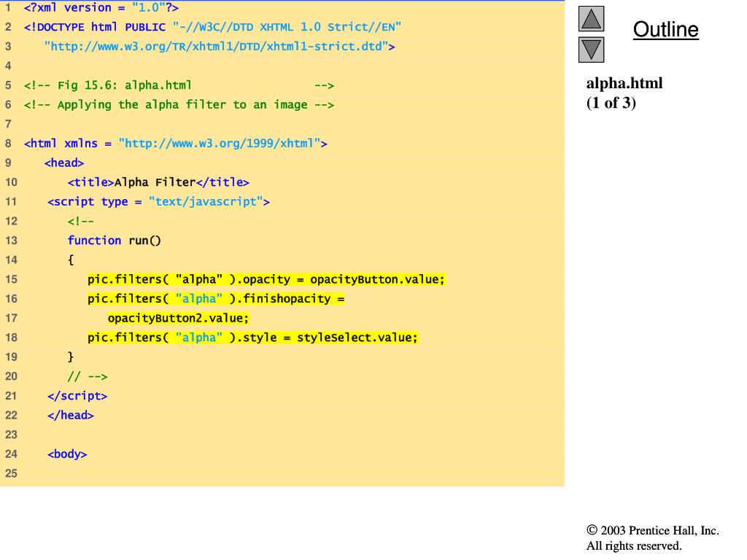Click the 2003 Prentice Hall copyright notice
Viewport: 747px width, 560px height.
(652, 531)
